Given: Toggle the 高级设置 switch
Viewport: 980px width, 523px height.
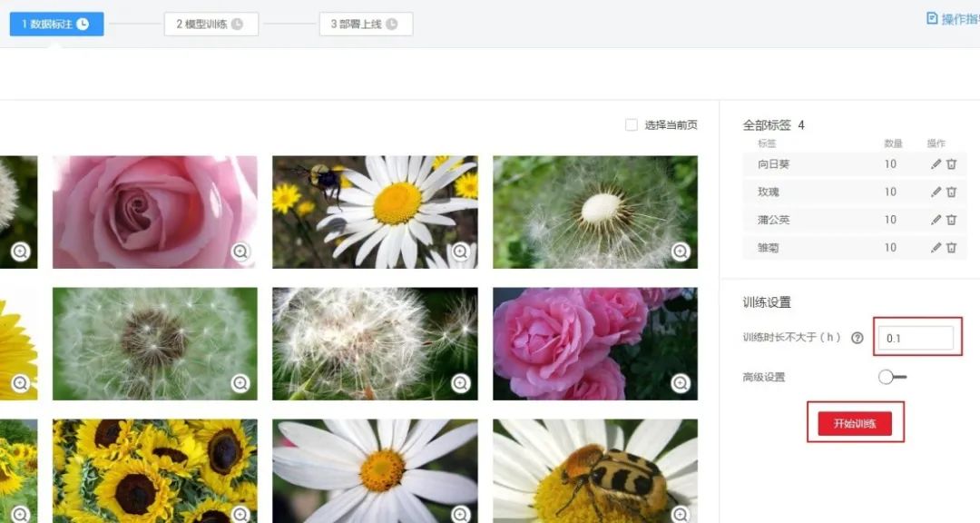Looking at the screenshot, I should [893, 377].
